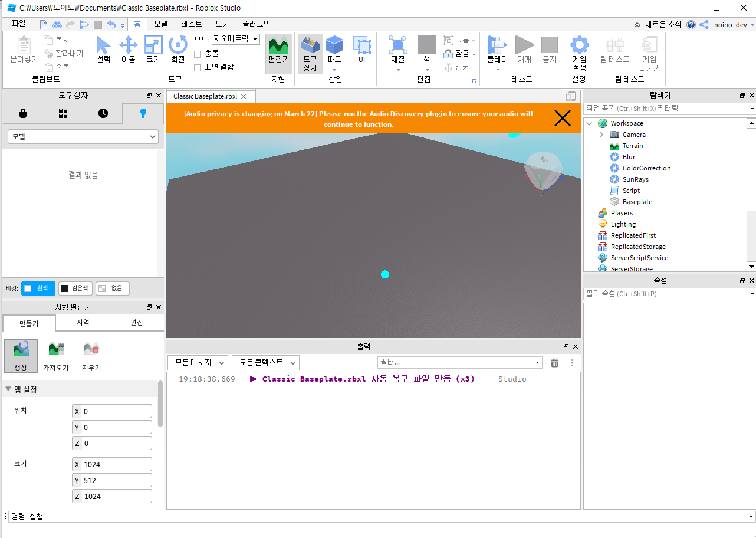Image resolution: width=756 pixels, height=538 pixels.
Task: Set background to 검은색 (Black)
Action: click(x=75, y=288)
